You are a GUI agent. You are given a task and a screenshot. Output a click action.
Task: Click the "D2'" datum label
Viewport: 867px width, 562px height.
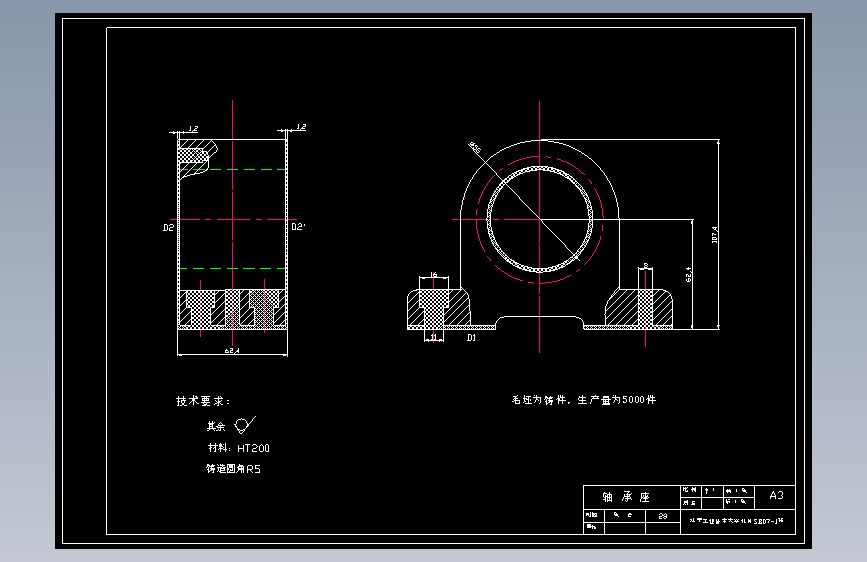[299, 226]
